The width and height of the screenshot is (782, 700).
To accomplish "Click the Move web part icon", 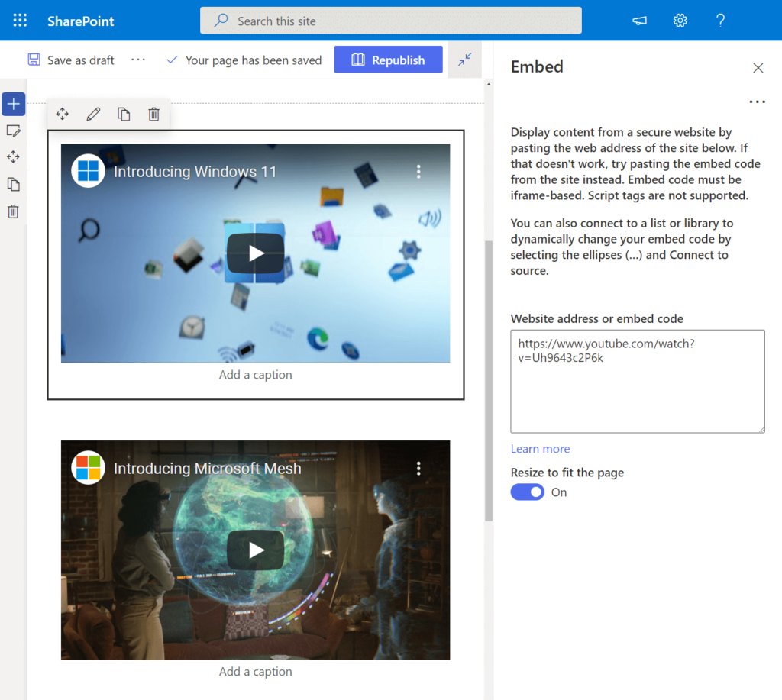I will tap(63, 115).
